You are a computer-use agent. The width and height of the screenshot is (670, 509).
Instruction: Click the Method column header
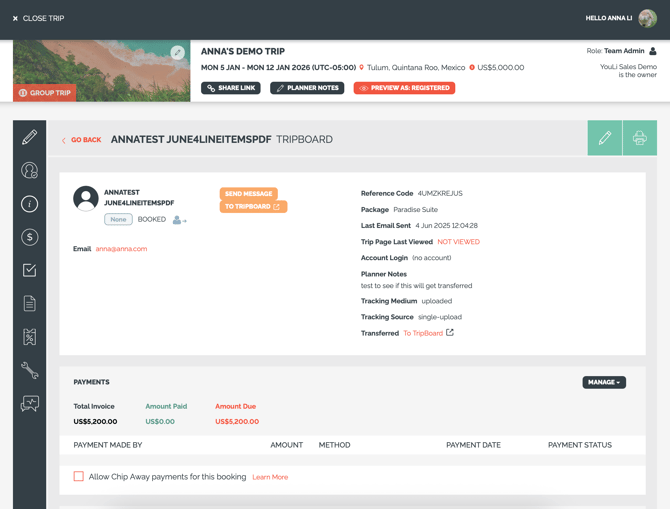tap(334, 445)
